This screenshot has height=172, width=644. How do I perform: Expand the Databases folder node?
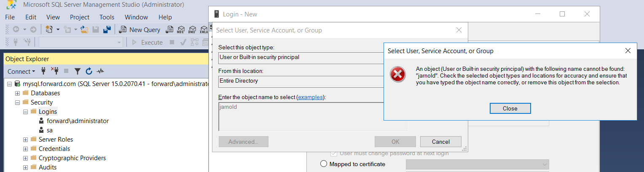(17, 93)
